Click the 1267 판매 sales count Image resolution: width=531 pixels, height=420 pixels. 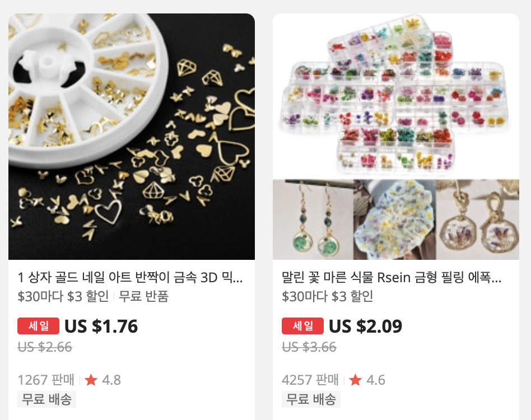[x=46, y=380]
